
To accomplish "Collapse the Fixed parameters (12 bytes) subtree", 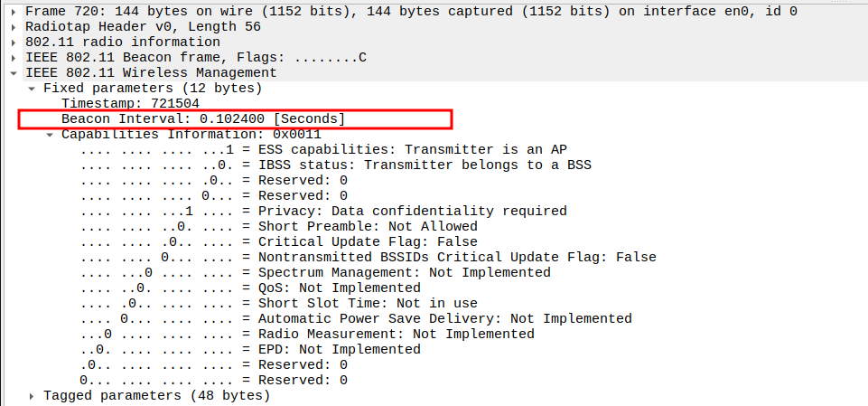I will click(x=33, y=89).
